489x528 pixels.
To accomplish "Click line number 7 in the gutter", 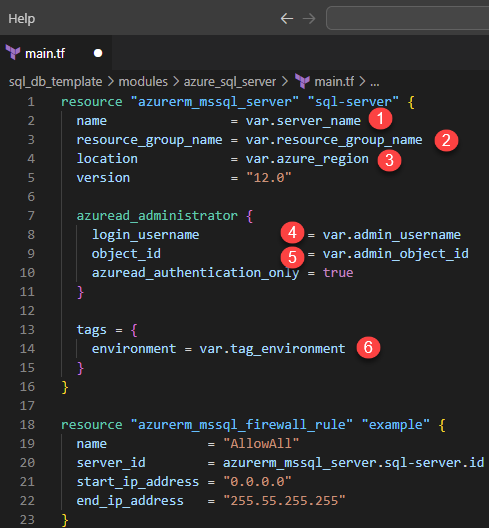I will (31, 216).
